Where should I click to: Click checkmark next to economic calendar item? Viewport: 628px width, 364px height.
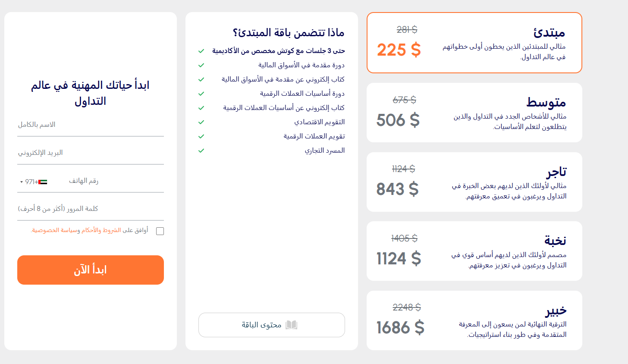point(201,122)
